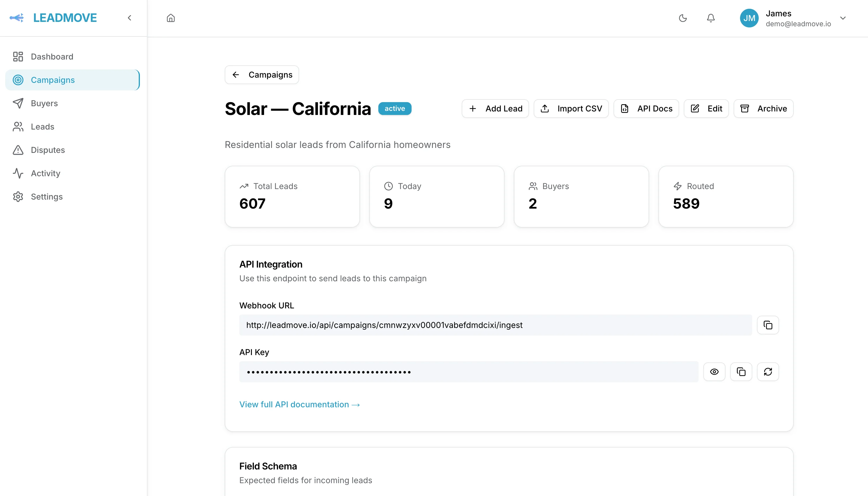Click the Today count 9
This screenshot has height=496, width=868.
pyautogui.click(x=388, y=204)
